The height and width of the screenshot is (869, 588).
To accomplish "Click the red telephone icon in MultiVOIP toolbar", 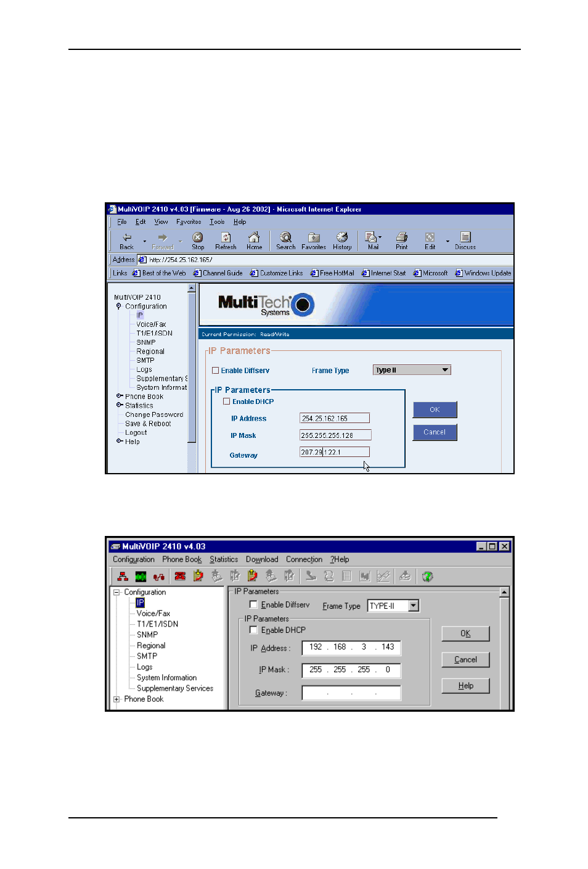I will pyautogui.click(x=180, y=577).
